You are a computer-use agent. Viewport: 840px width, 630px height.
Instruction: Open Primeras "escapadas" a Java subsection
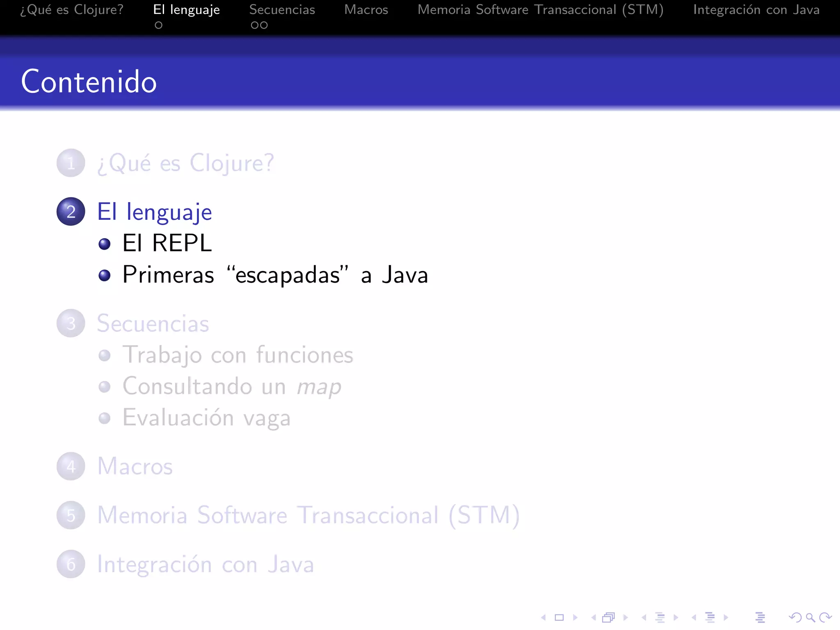(275, 275)
